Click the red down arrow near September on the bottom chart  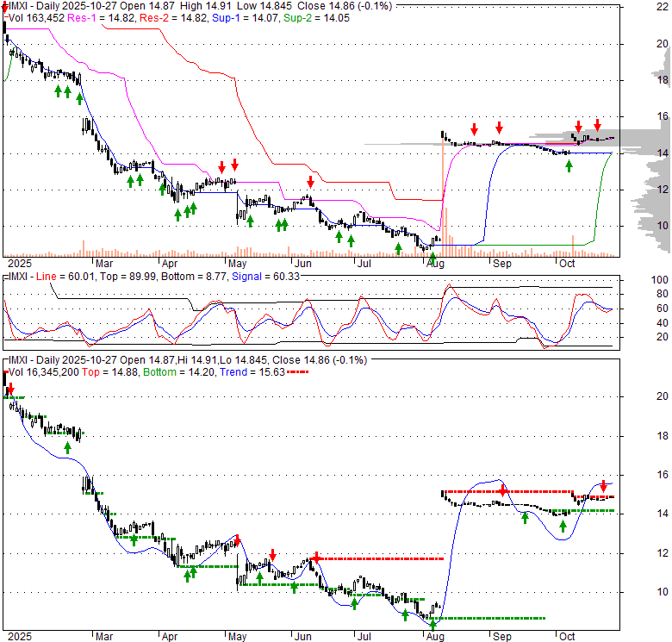502,491
